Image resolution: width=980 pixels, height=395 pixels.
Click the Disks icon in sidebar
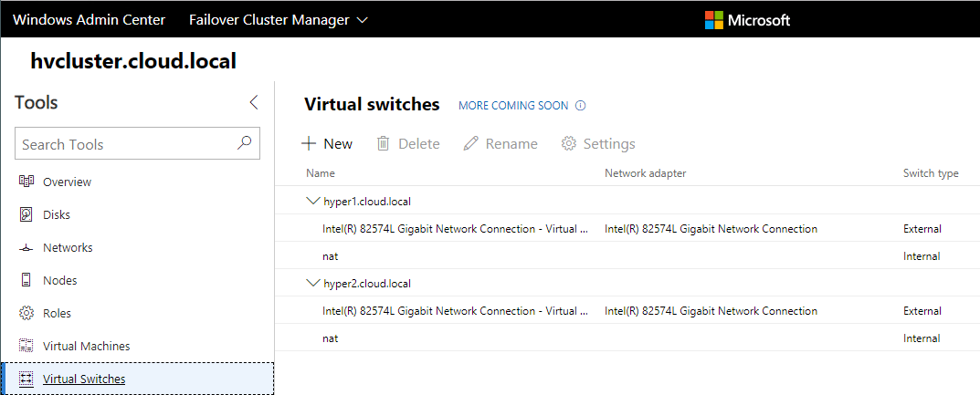point(26,214)
